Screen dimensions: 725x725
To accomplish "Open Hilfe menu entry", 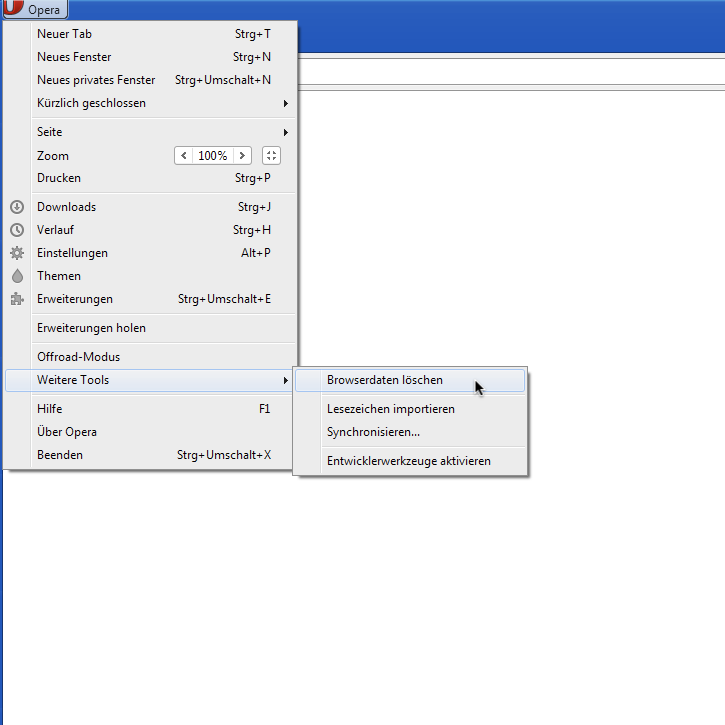I will [150, 409].
